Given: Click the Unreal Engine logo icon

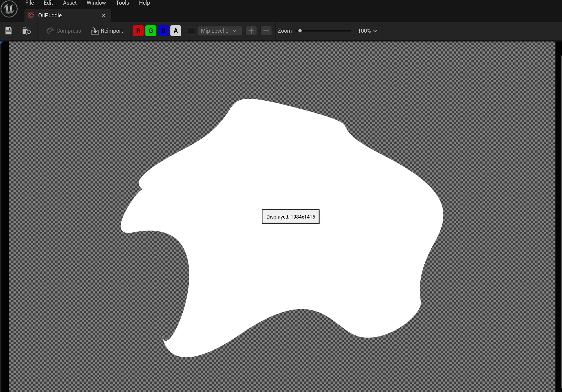Looking at the screenshot, I should 9,9.
